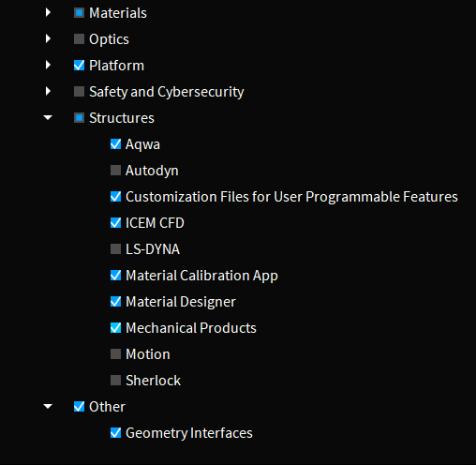The image size is (476, 465).
Task: Uncheck the ICEM CFD checkbox
Action: (115, 223)
